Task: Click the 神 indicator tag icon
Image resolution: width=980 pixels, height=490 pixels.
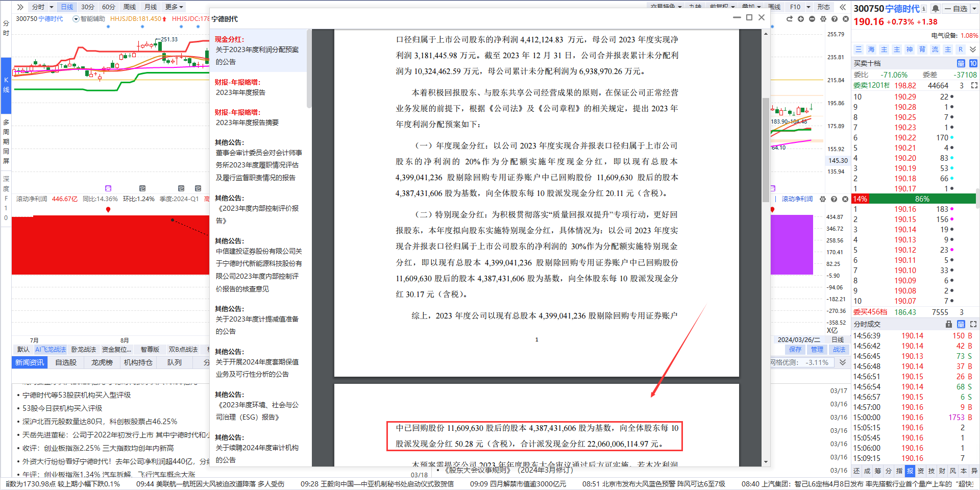Action: click(910, 50)
